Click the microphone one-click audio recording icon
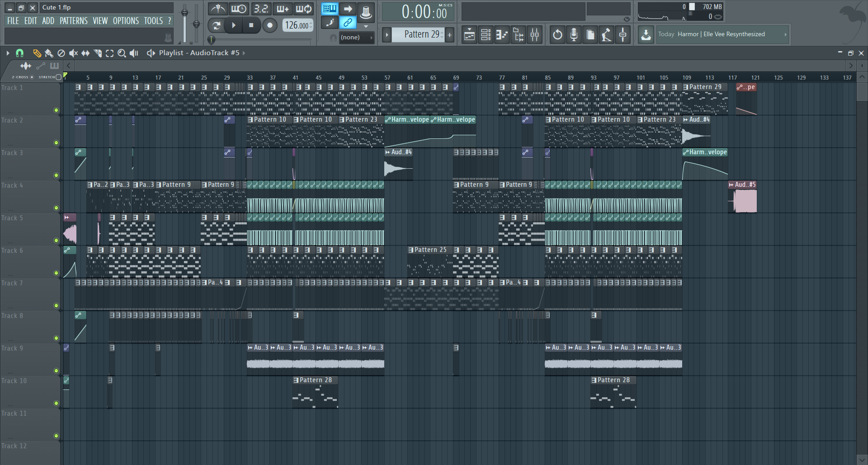The height and width of the screenshot is (465, 868). (x=574, y=35)
